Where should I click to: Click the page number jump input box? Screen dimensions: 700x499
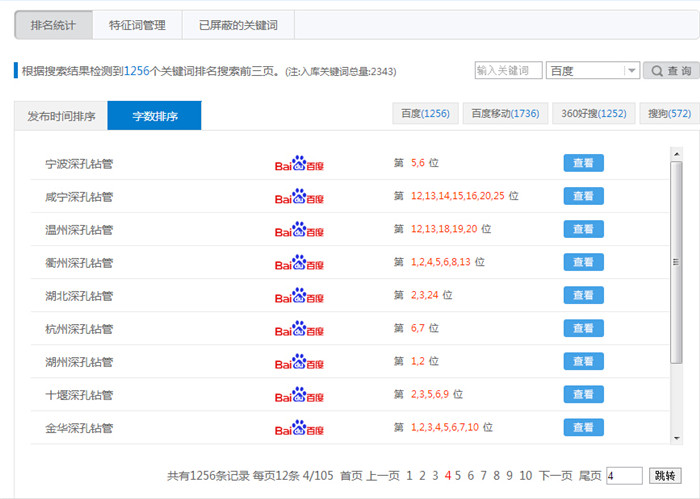[623, 476]
